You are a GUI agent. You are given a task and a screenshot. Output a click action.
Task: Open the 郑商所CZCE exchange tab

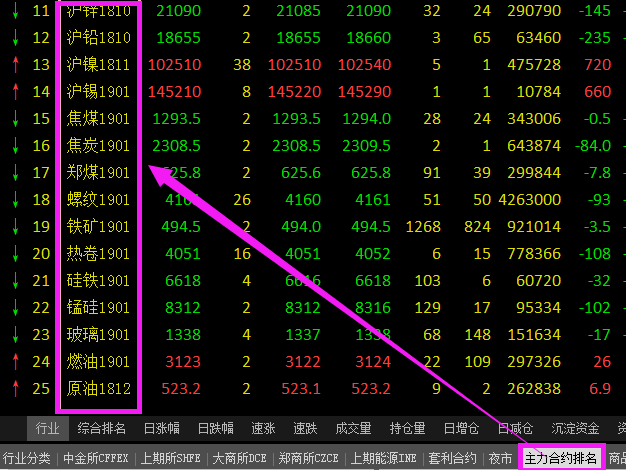coord(309,458)
